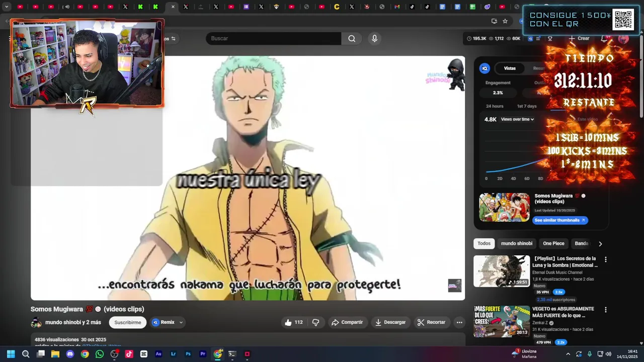Open TikTok from the taskbar
This screenshot has width=644, height=362.
pyautogui.click(x=129, y=354)
